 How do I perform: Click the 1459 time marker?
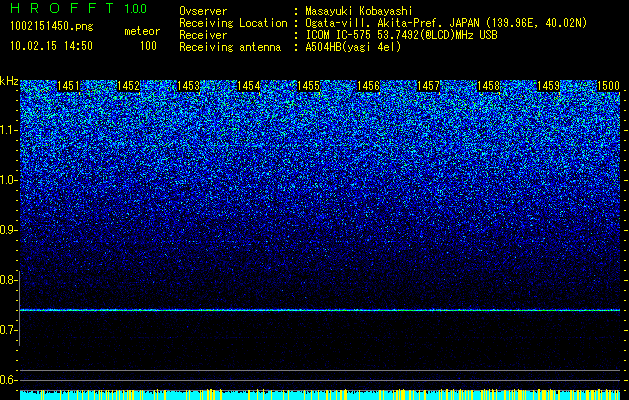pyautogui.click(x=548, y=86)
